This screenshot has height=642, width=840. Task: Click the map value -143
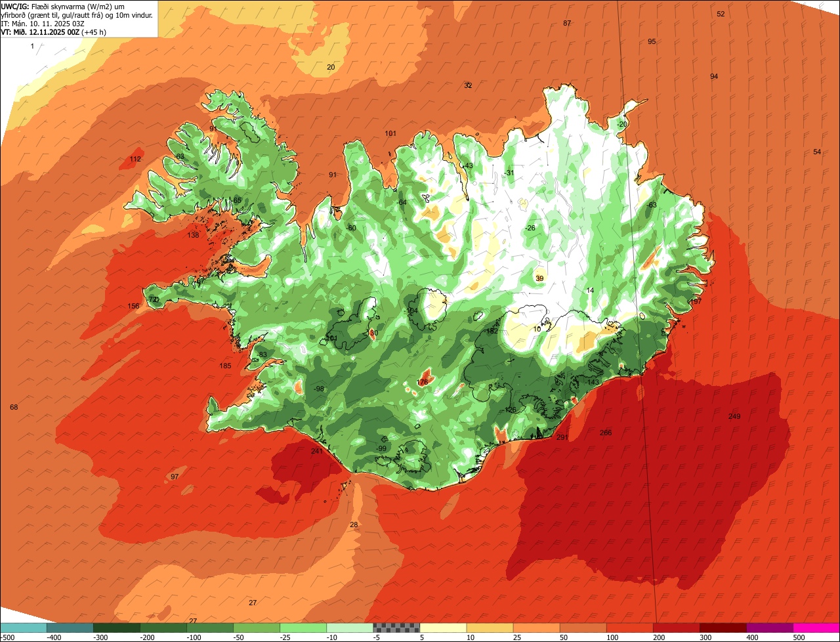coord(593,382)
